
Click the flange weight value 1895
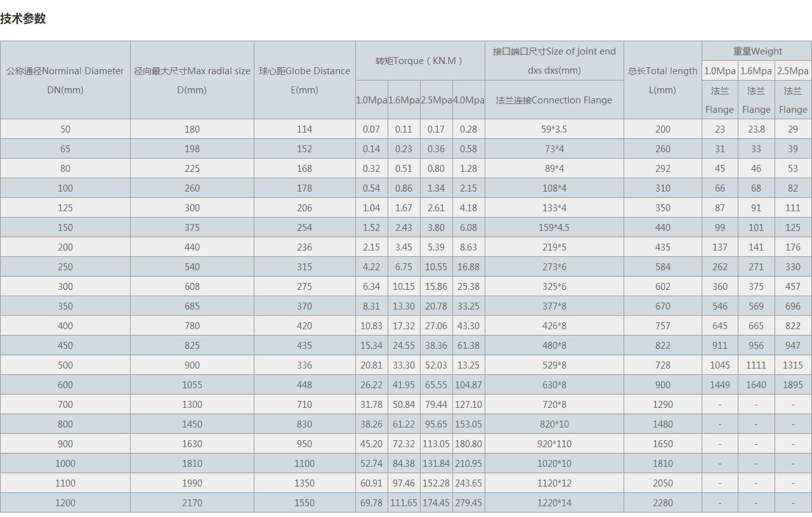(793, 385)
